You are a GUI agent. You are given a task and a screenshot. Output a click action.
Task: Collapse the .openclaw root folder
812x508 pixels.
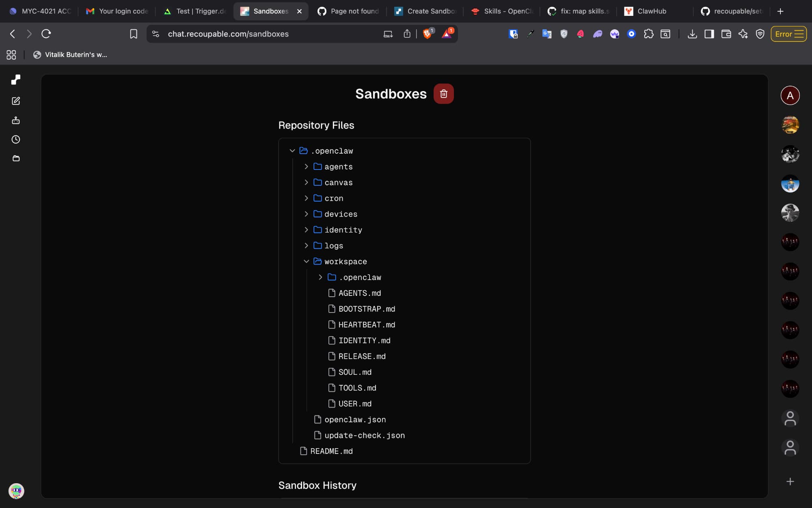tap(292, 150)
